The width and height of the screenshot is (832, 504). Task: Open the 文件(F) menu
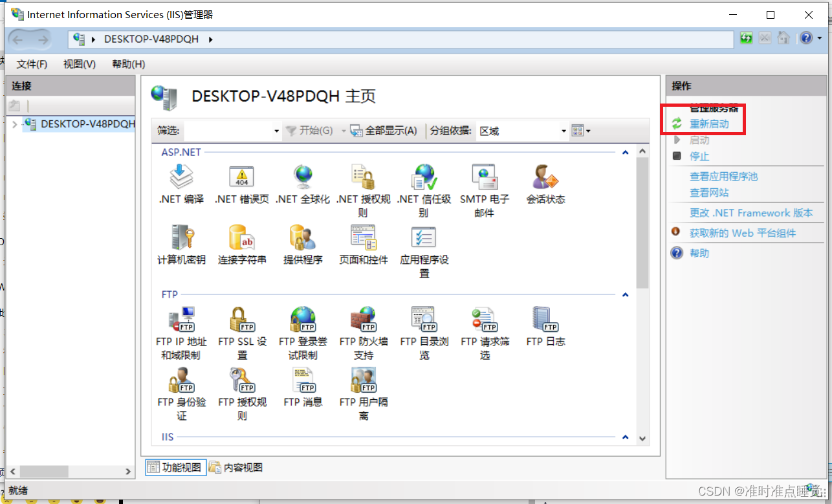click(x=32, y=64)
